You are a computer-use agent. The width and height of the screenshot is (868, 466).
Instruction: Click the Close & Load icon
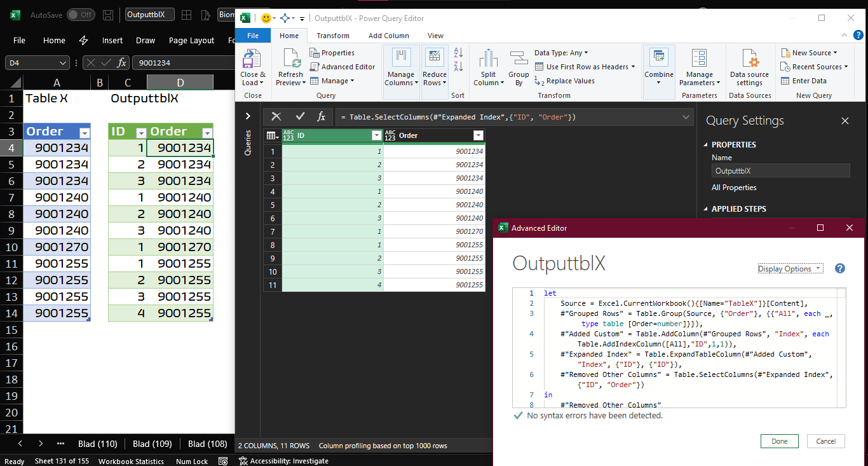pyautogui.click(x=252, y=59)
